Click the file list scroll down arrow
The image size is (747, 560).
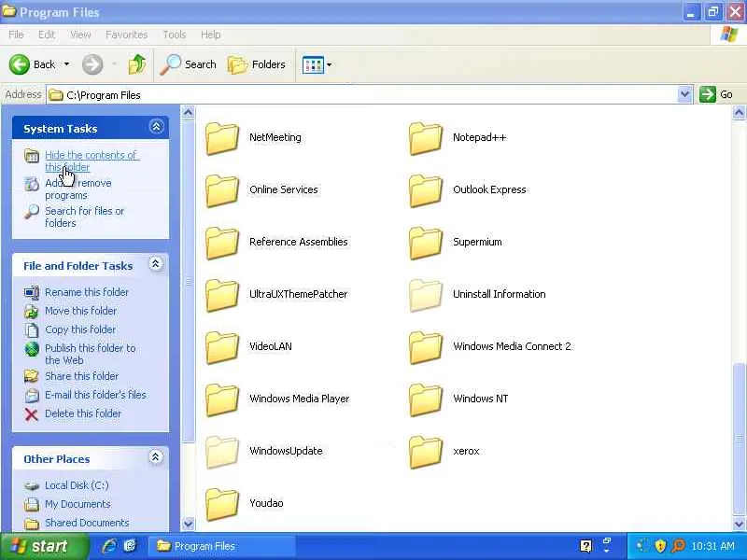(739, 524)
